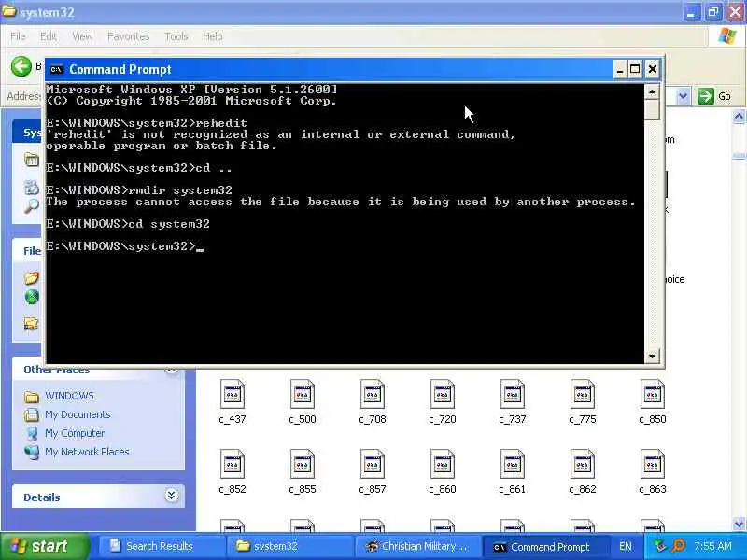Select the c_500 file icon
Viewport: 747px width, 560px height.
pos(303,394)
